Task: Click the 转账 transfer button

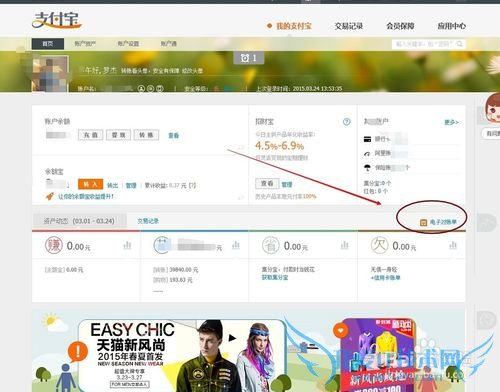Action: click(x=146, y=135)
